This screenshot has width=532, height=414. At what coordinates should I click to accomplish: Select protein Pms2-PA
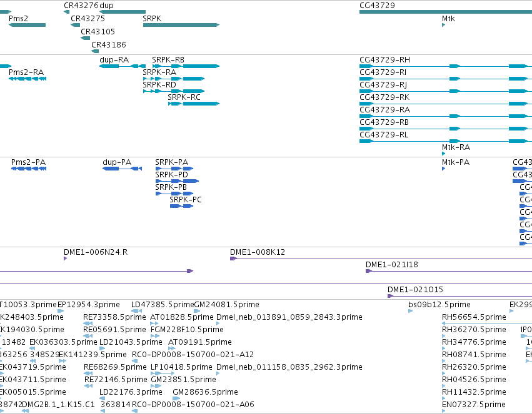[29, 169]
